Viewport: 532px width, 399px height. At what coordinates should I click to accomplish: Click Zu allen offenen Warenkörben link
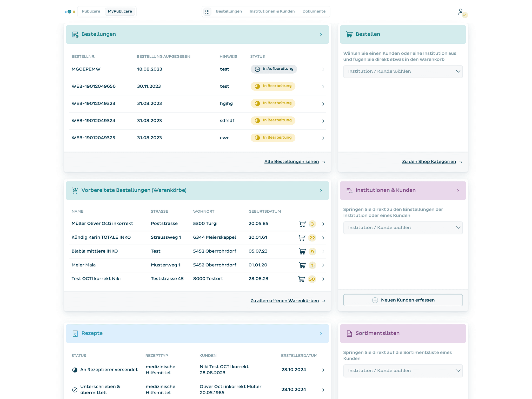284,300
